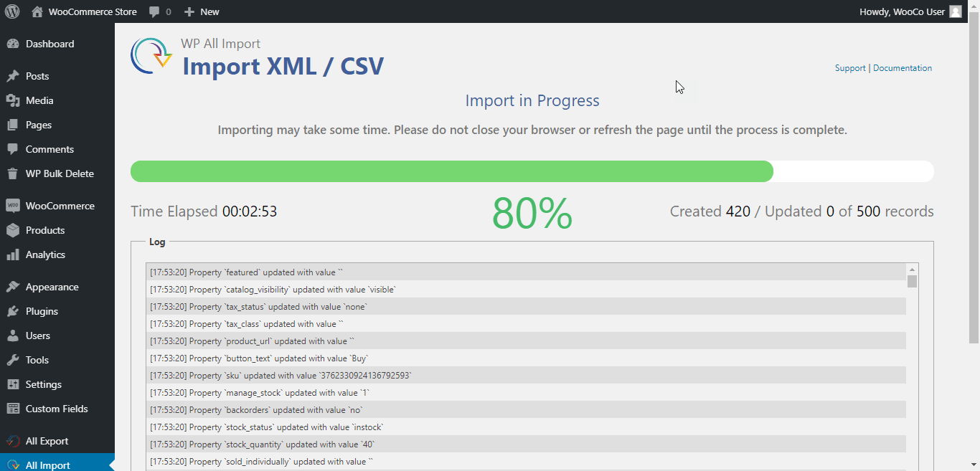
Task: Click the WP Bulk Delete trash icon
Action: pyautogui.click(x=13, y=173)
